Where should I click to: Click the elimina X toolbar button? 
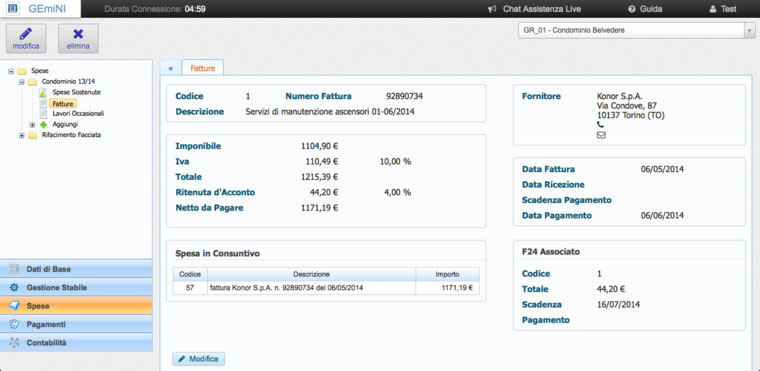[78, 38]
